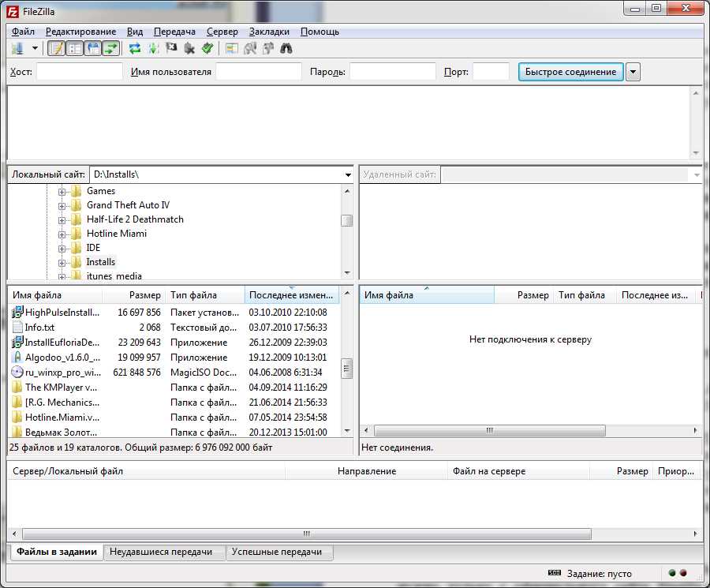Click the Направление queue column header
710x588 pixels.
pos(367,471)
